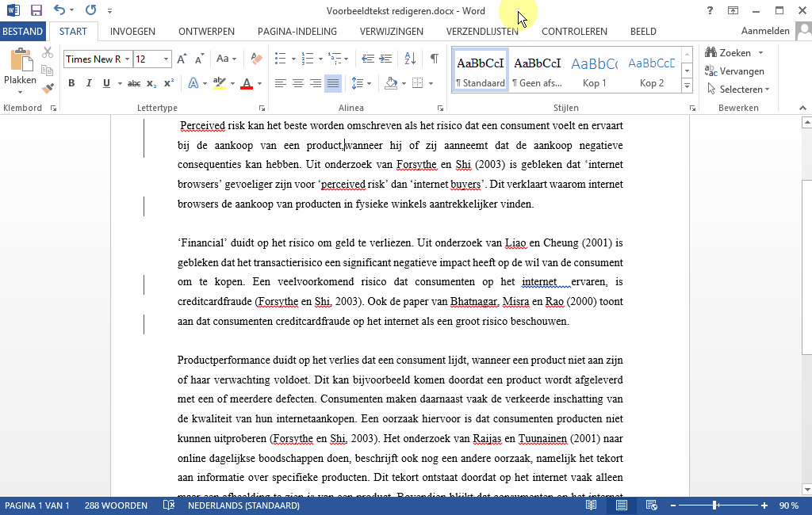Center the paragraph text
Image resolution: width=812 pixels, height=515 pixels.
click(x=298, y=83)
